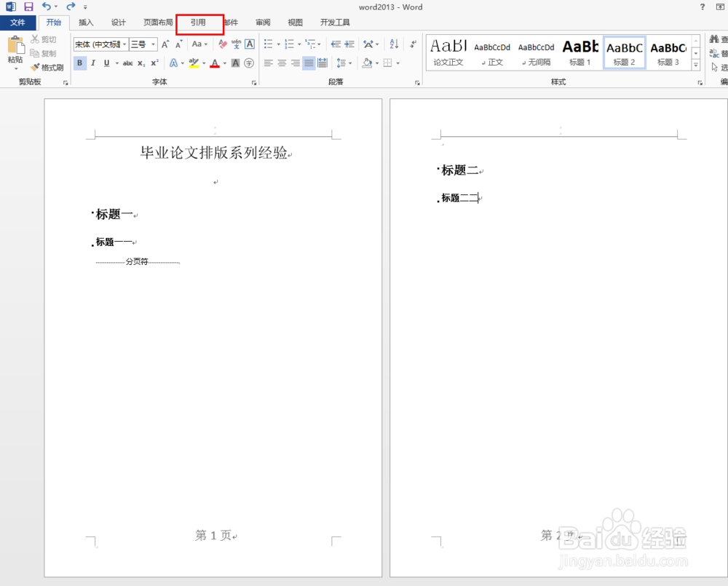Viewport: 728px width, 586px height.
Task: Open the 设计 ribbon tab
Action: [117, 23]
